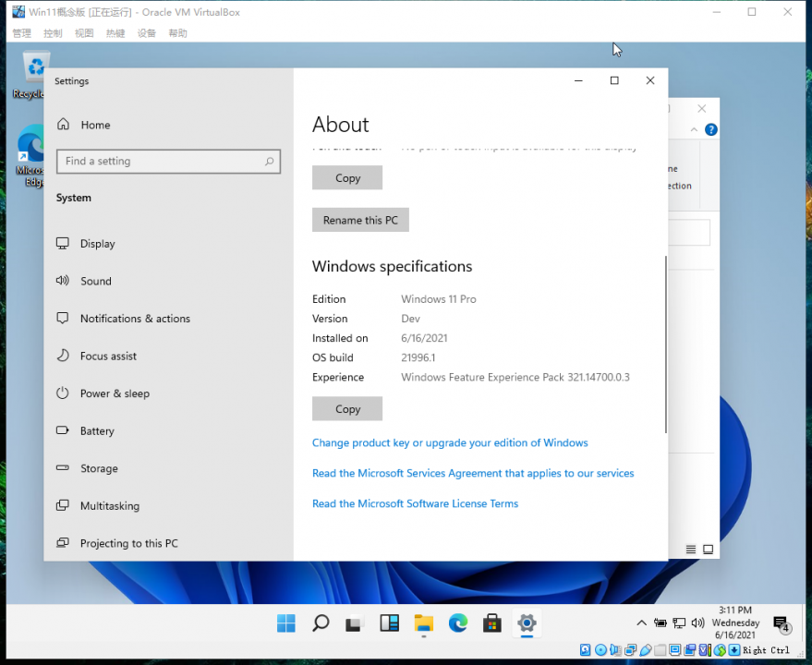Click VirtualBox CPU status indicator
812x665 pixels.
pyautogui.click(x=705, y=649)
